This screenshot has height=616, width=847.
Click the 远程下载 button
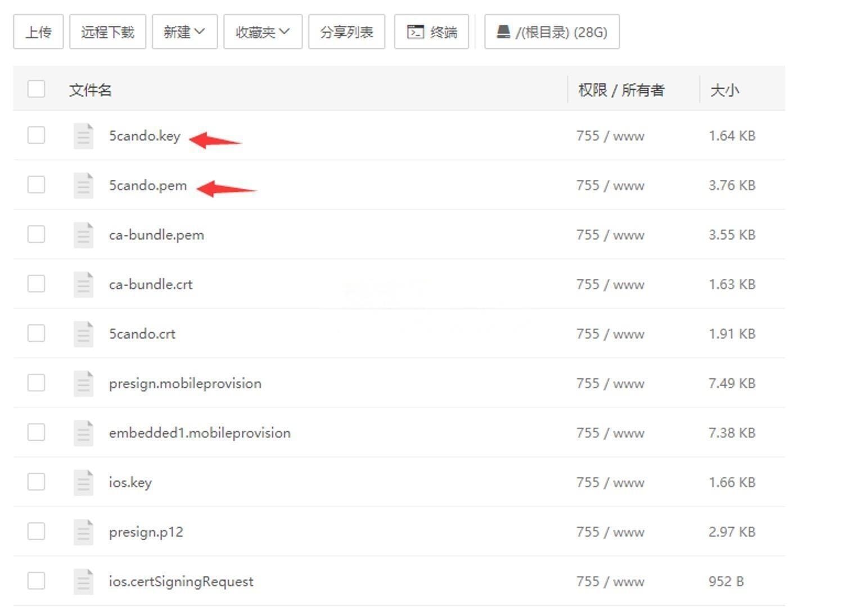pyautogui.click(x=107, y=32)
